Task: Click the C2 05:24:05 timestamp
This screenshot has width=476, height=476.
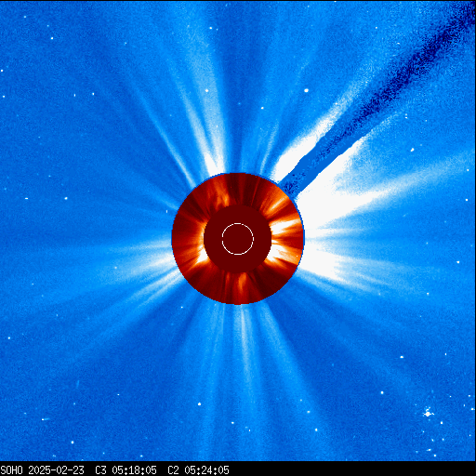Action: (x=198, y=470)
